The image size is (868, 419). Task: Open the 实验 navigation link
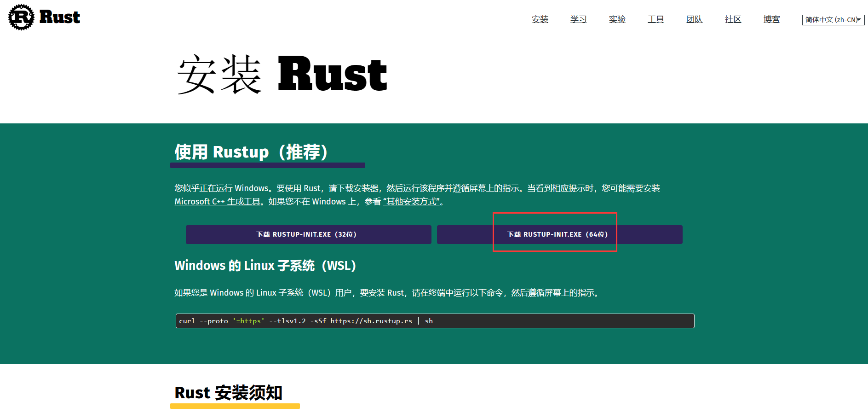click(617, 19)
